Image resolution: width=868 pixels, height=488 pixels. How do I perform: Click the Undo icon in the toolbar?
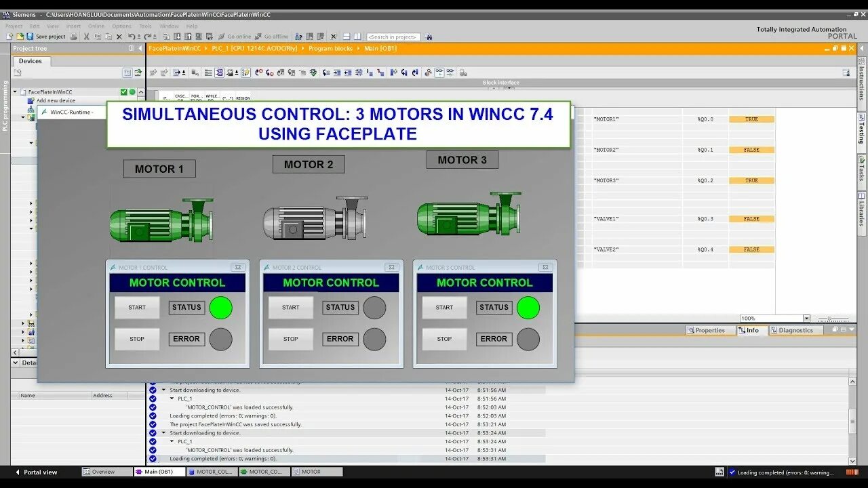(x=132, y=36)
